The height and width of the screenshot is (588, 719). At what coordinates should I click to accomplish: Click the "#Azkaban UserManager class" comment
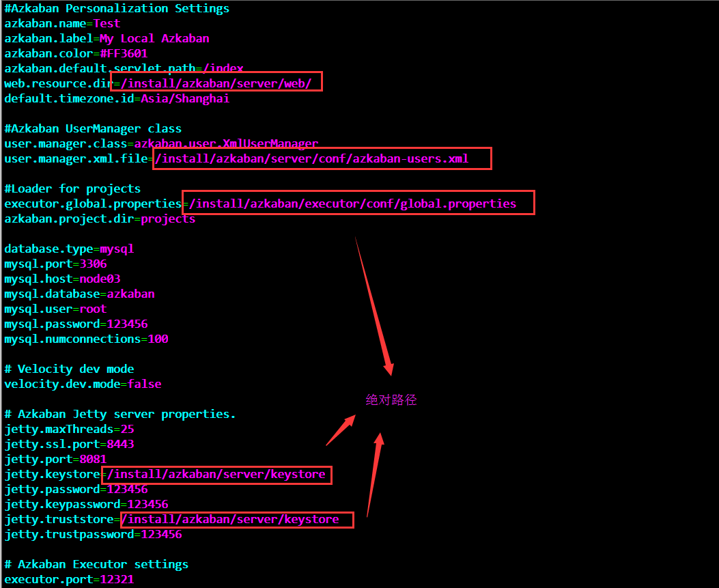click(93, 128)
